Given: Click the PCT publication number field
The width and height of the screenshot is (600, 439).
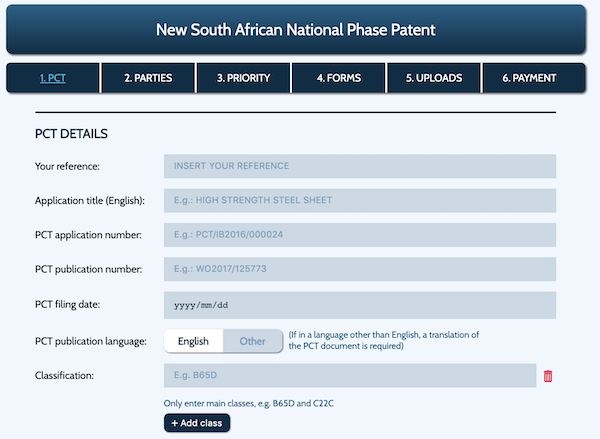Looking at the screenshot, I should pyautogui.click(x=360, y=269).
